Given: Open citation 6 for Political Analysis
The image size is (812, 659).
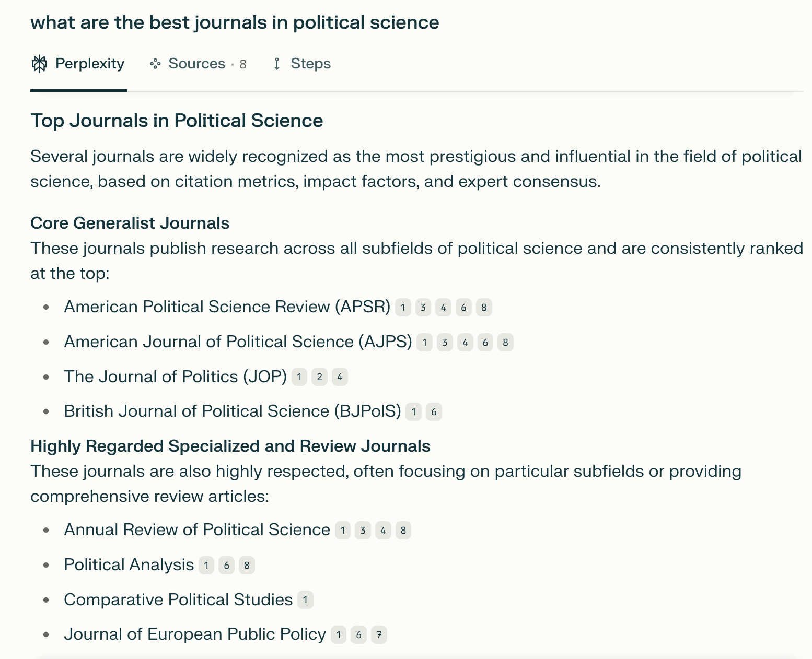Looking at the screenshot, I should coord(226,566).
